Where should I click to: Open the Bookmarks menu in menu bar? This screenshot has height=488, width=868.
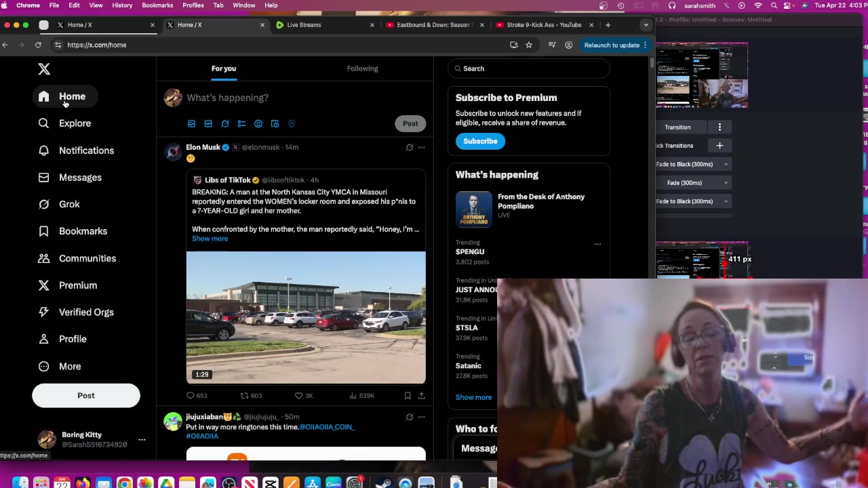click(157, 5)
